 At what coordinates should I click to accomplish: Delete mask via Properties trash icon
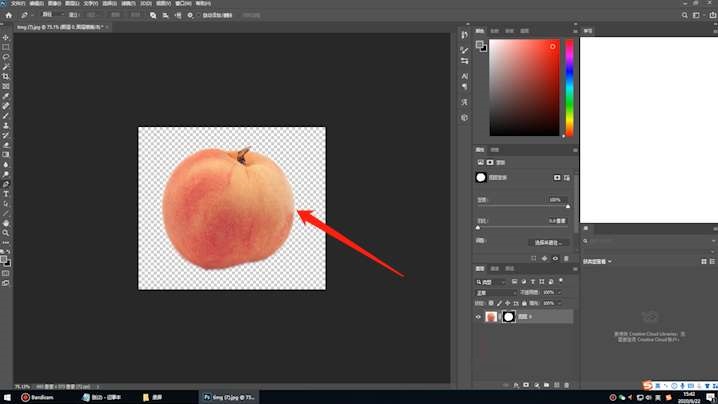click(x=566, y=258)
